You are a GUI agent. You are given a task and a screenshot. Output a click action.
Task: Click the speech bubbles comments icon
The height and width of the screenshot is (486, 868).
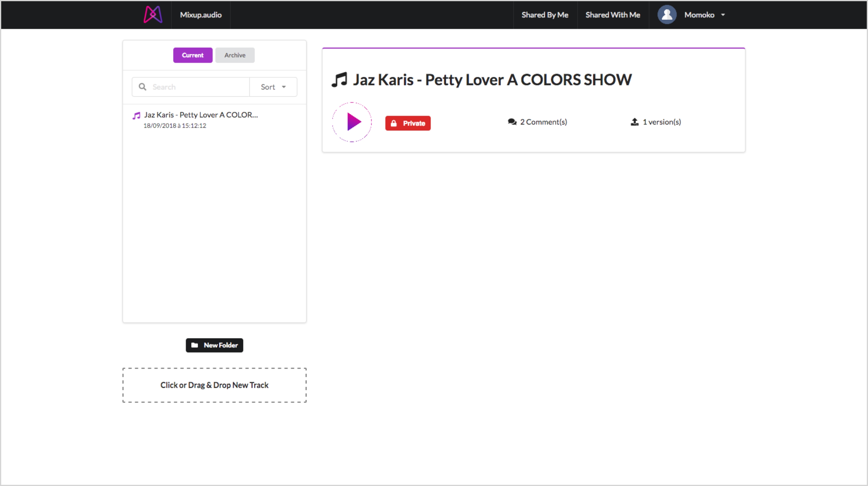click(512, 122)
